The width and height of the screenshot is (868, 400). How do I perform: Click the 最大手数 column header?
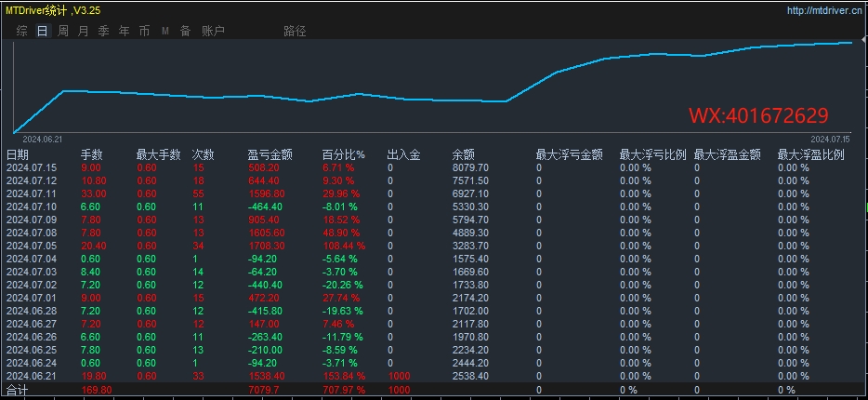coord(158,155)
